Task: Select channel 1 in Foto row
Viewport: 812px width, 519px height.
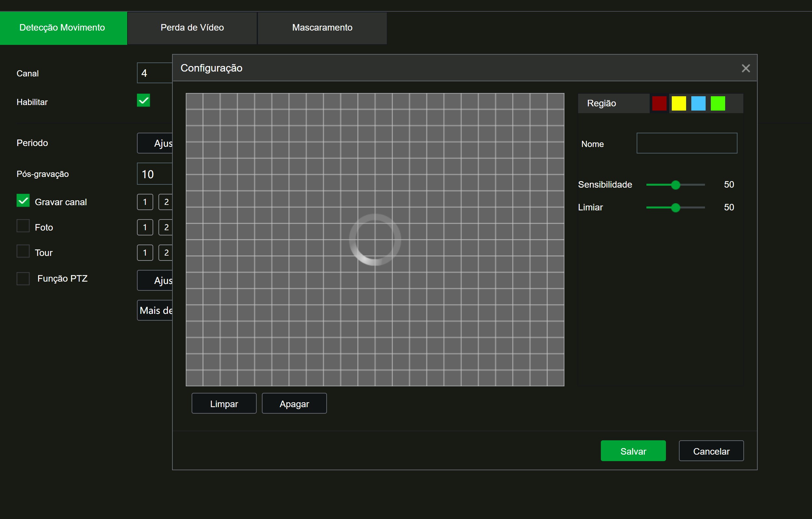Action: point(145,227)
